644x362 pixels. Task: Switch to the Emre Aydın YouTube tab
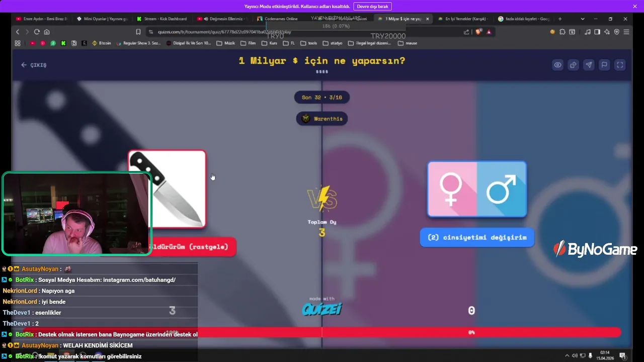click(41, 19)
